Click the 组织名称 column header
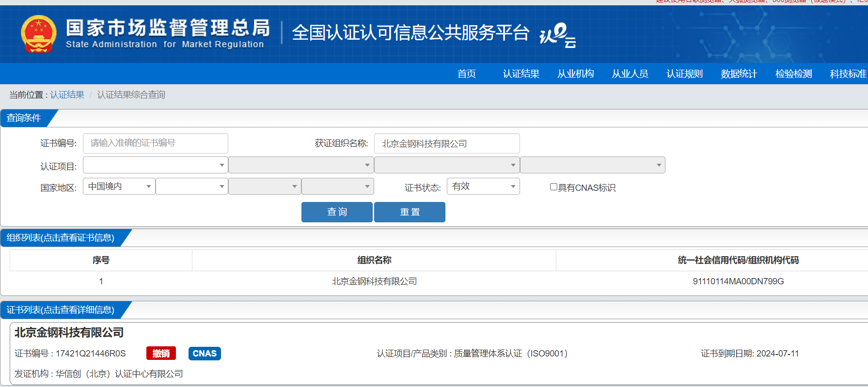The width and height of the screenshot is (868, 387). tap(374, 260)
